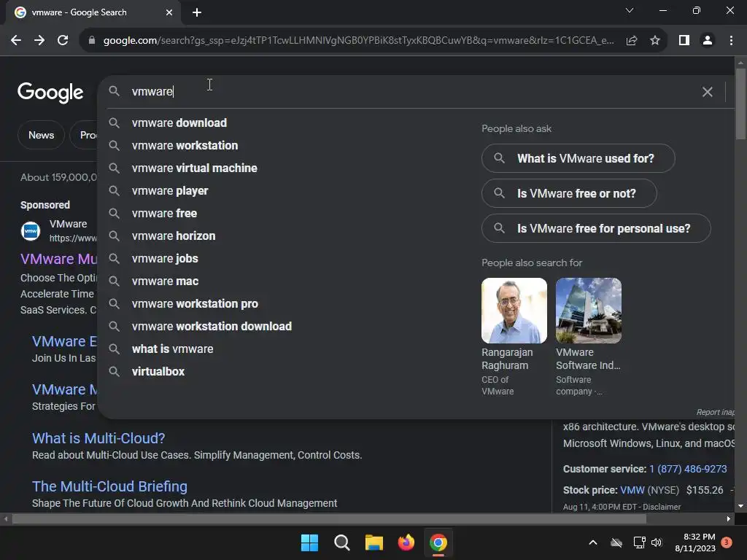Choose suggestion vmware player

pos(170,191)
